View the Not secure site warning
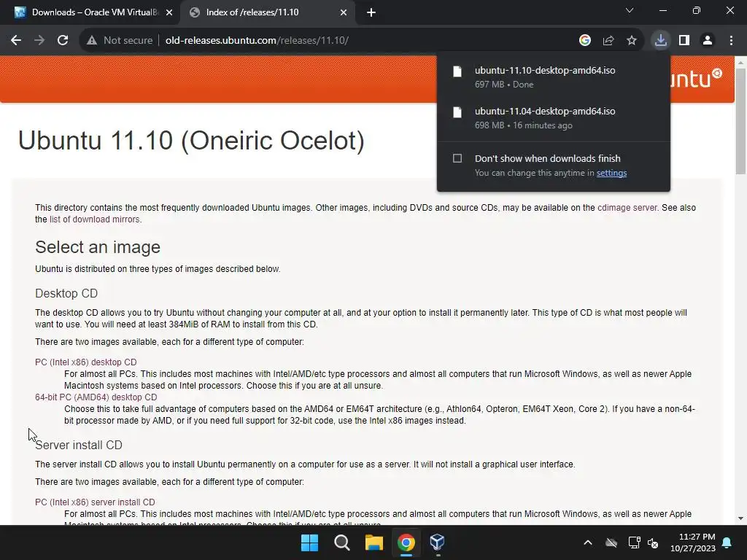This screenshot has height=560, width=747. [119, 41]
